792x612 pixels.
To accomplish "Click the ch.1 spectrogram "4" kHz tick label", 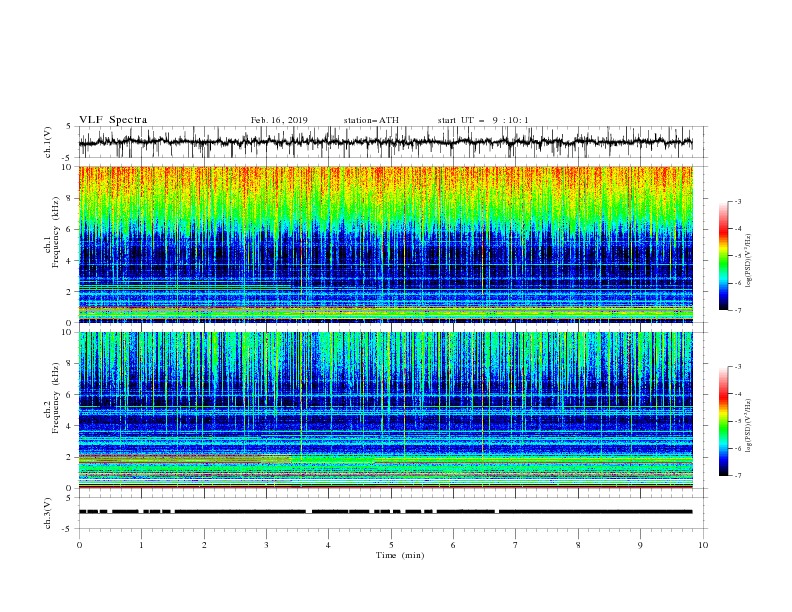I will [70, 261].
